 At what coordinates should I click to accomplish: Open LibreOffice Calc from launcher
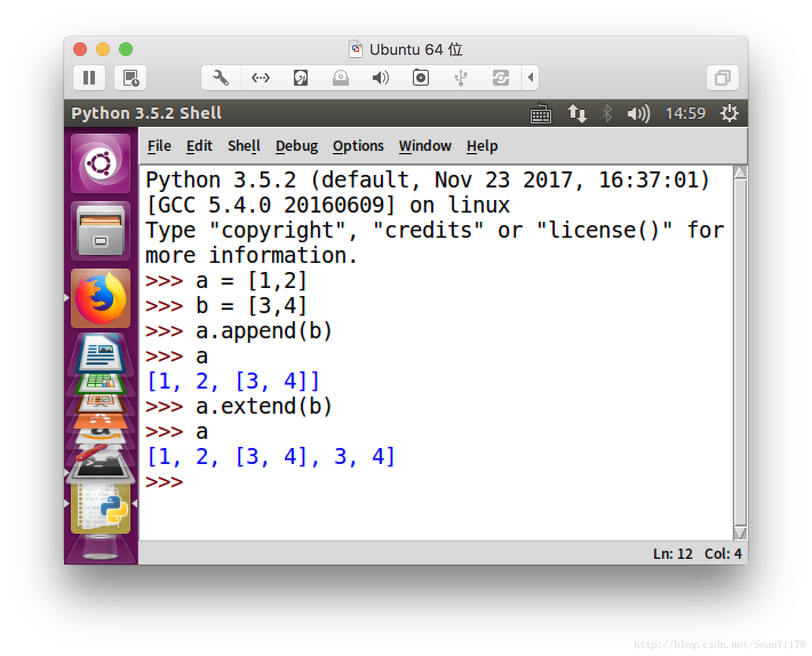pos(101,383)
